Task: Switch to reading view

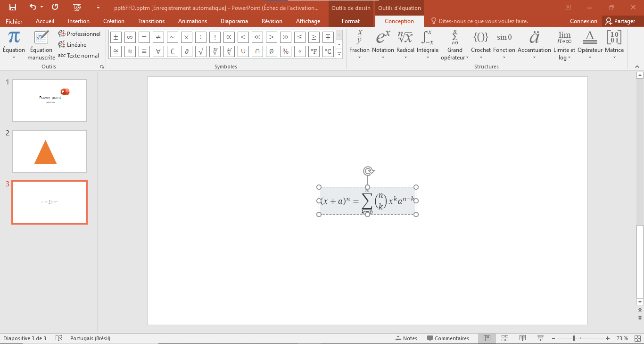Action: point(522,338)
